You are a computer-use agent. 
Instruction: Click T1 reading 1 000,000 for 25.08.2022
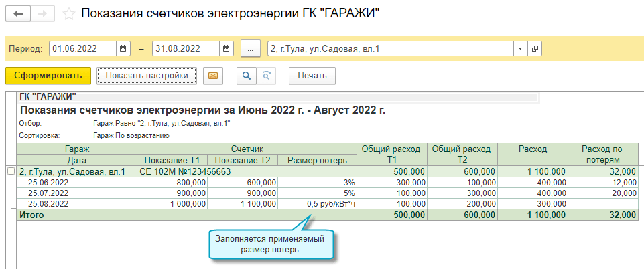tap(172, 203)
